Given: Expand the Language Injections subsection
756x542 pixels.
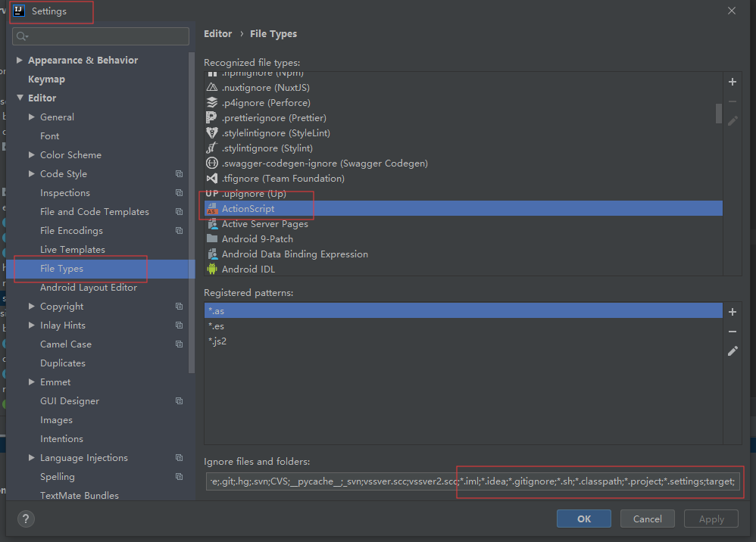Looking at the screenshot, I should pyautogui.click(x=31, y=458).
